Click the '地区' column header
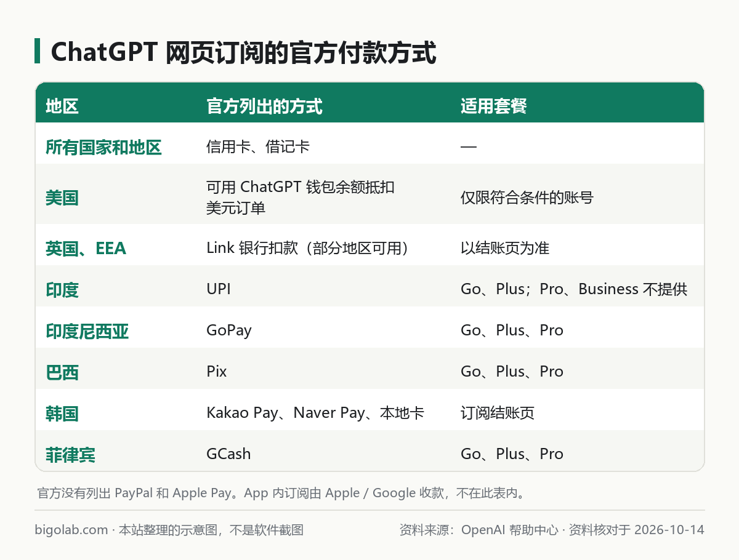 coord(62,106)
